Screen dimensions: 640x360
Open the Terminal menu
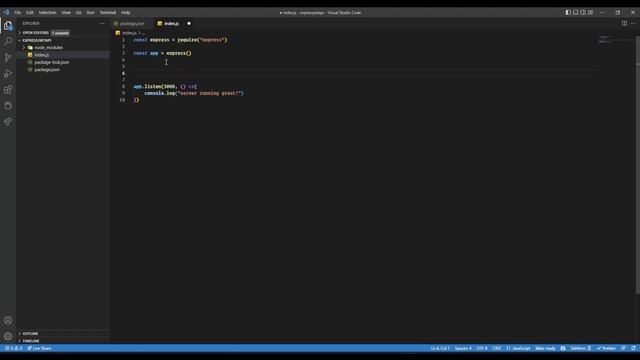coord(108,13)
